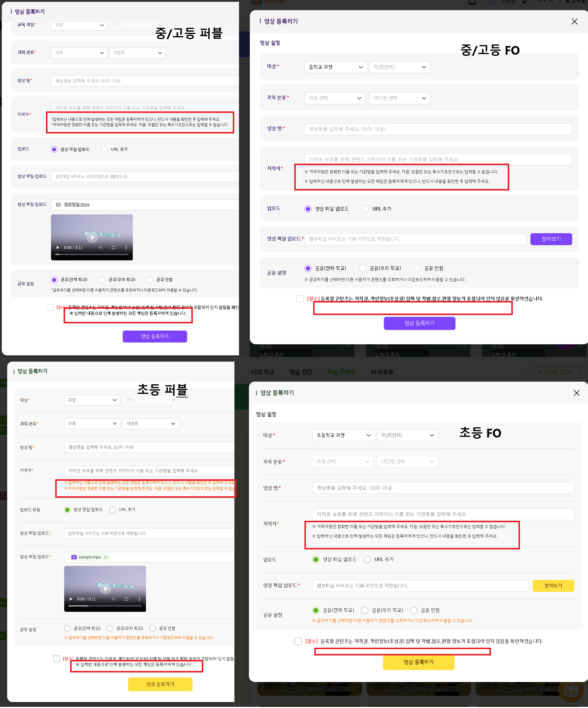Image resolution: width=588 pixels, height=708 pixels.
Task: Switch to the 학습 진단 tab
Action: point(301,372)
